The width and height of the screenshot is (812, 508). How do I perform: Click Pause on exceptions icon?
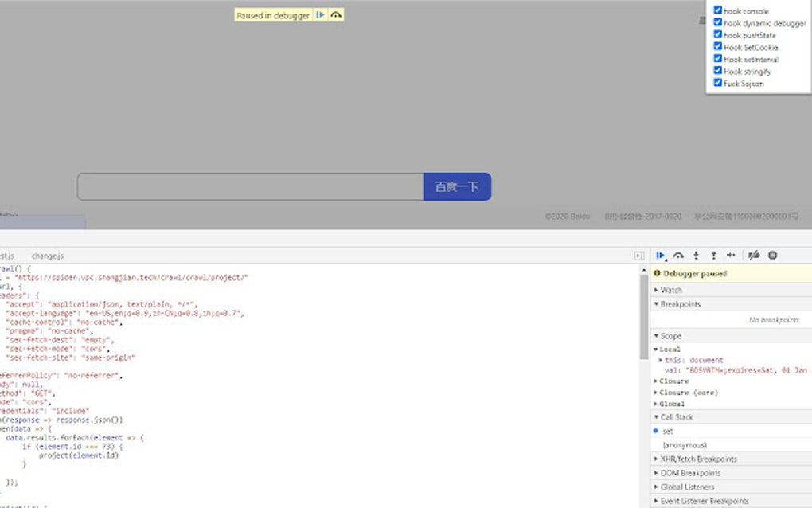click(x=772, y=256)
